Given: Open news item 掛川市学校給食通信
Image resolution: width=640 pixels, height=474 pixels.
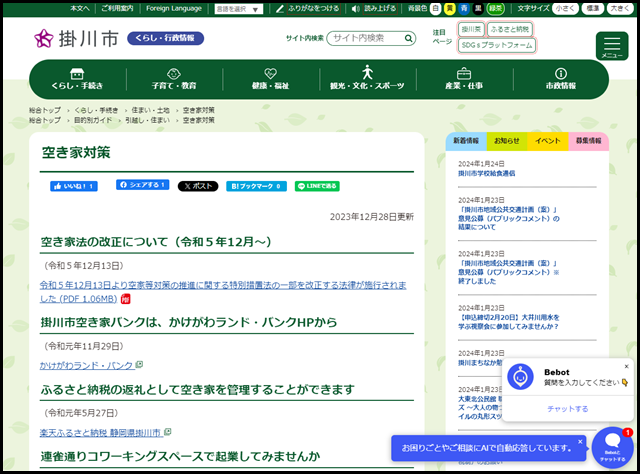Looking at the screenshot, I should click(x=487, y=174).
